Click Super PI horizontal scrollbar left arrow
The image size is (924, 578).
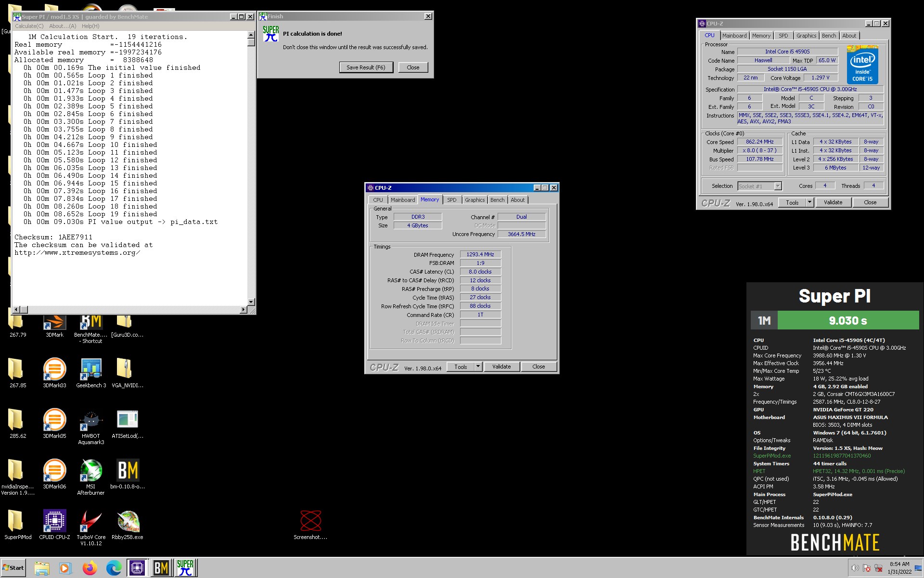coord(17,310)
